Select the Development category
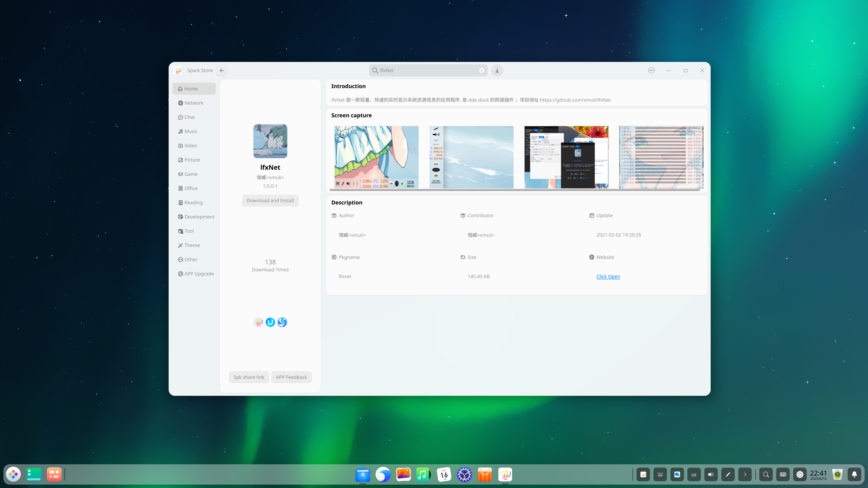The height and width of the screenshot is (488, 868). pyautogui.click(x=199, y=217)
